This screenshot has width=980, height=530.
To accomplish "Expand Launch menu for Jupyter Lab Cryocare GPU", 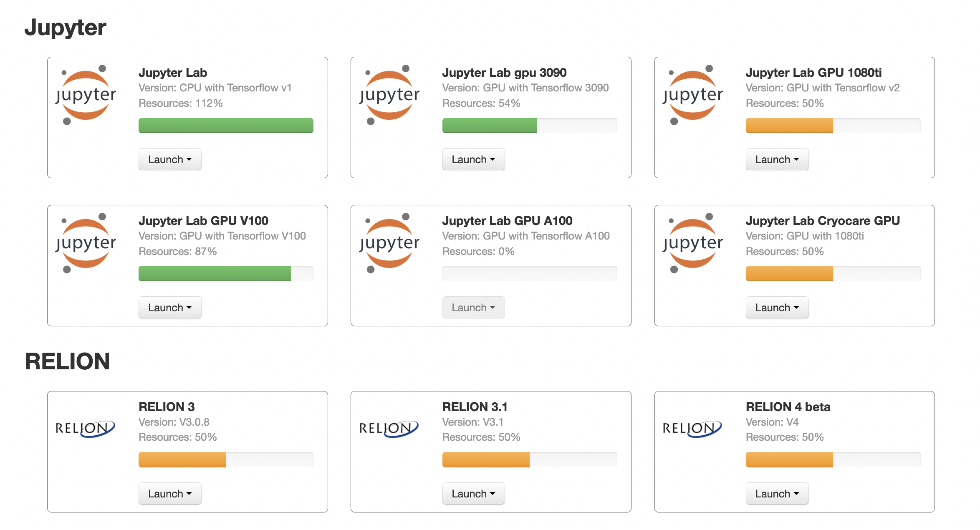I will pyautogui.click(x=777, y=308).
